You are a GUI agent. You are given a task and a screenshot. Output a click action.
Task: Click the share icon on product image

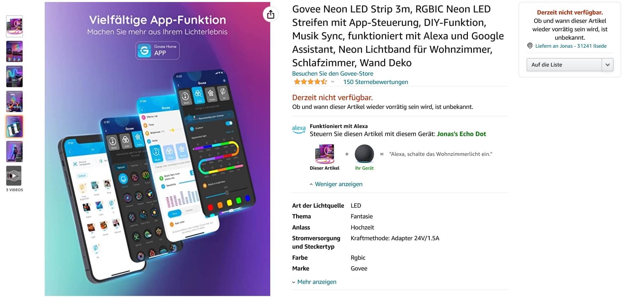[271, 14]
